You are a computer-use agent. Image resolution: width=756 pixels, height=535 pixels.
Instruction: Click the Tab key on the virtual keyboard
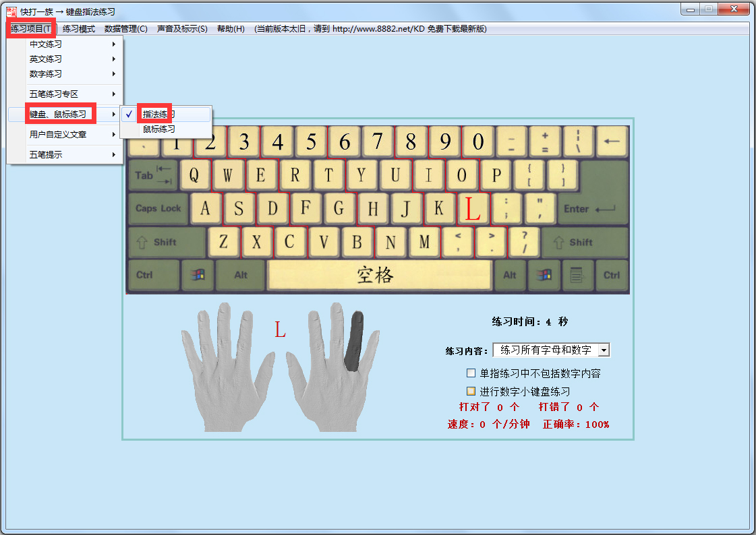click(152, 175)
